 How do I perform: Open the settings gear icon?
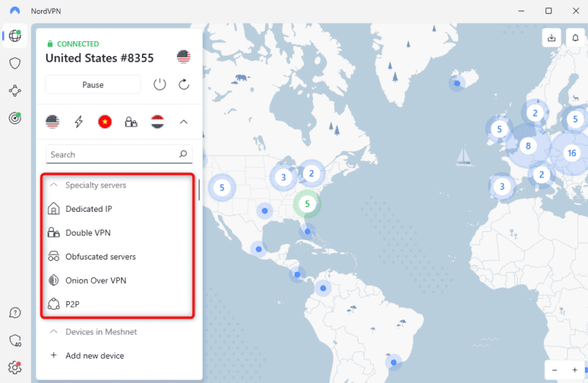[x=15, y=368]
